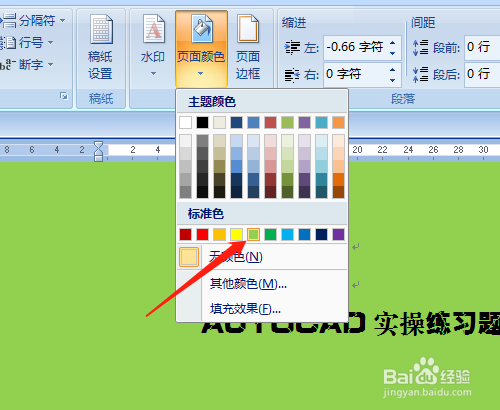The image size is (500, 410).
Task: Click the 标准色 section header
Action: click(206, 214)
